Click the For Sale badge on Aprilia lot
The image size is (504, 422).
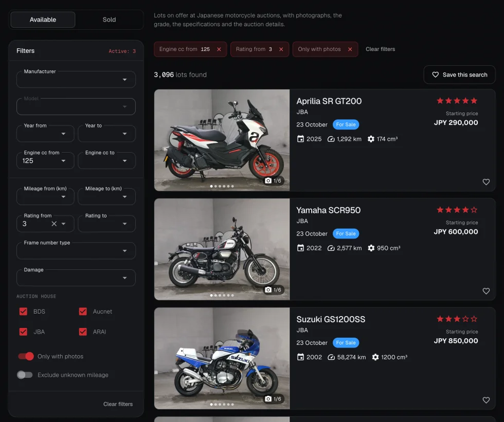click(346, 124)
